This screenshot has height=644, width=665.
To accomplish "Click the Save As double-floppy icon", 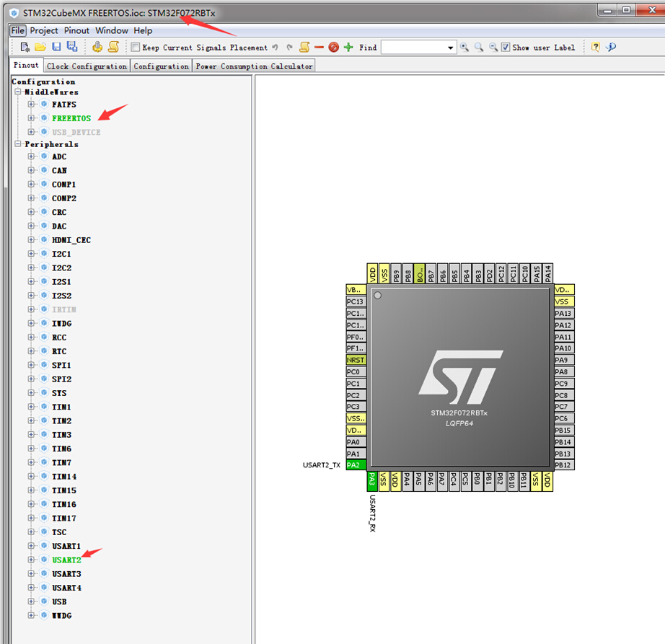I will [72, 47].
